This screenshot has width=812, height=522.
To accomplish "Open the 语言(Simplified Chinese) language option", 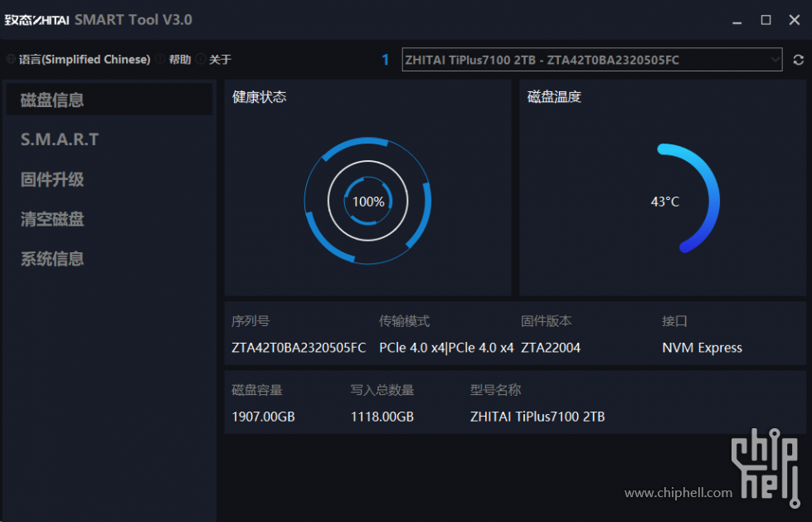I will click(79, 60).
